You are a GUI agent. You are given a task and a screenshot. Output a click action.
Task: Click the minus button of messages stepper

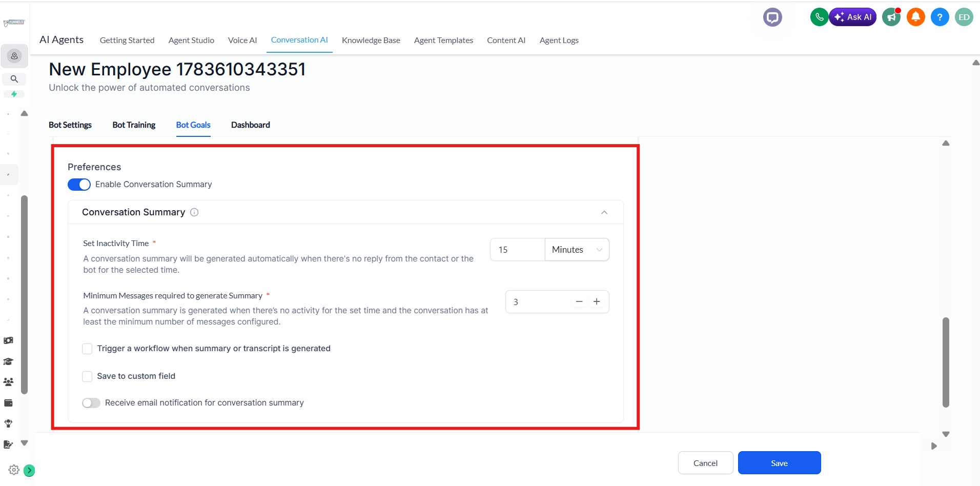579,302
